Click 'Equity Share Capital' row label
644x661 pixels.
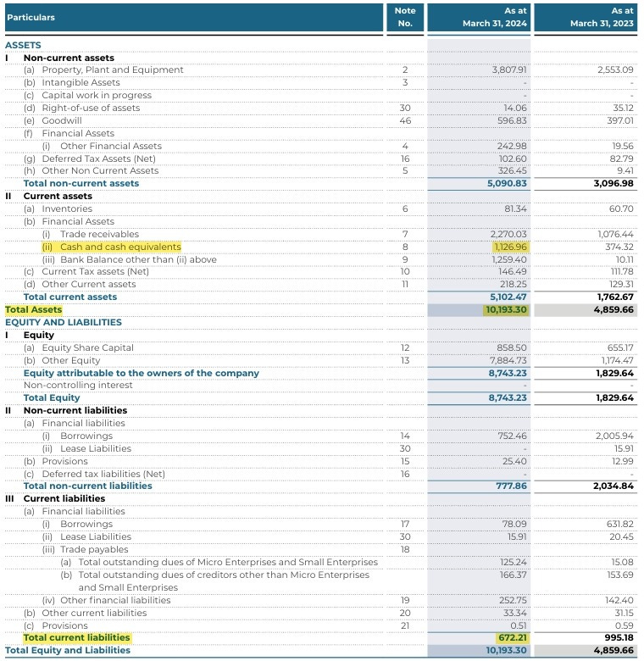pyautogui.click(x=87, y=347)
